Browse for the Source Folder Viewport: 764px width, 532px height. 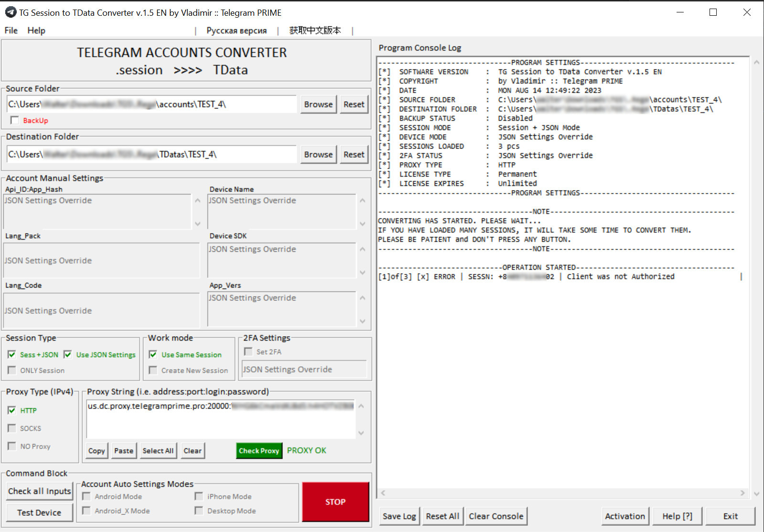point(318,104)
